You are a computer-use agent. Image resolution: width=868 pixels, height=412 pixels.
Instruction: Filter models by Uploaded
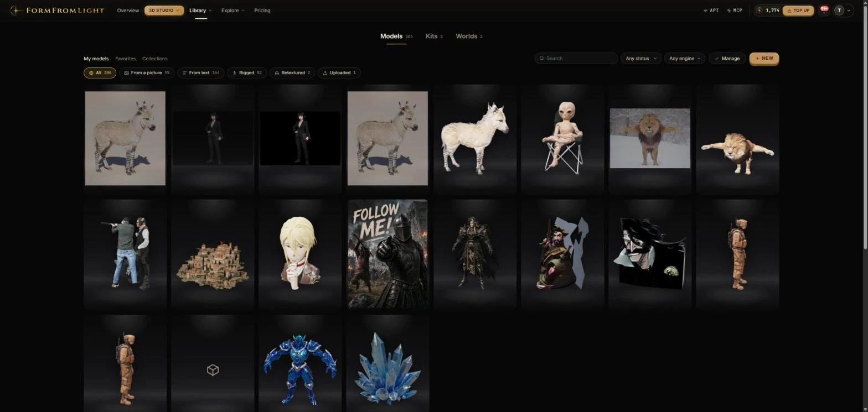tap(339, 72)
